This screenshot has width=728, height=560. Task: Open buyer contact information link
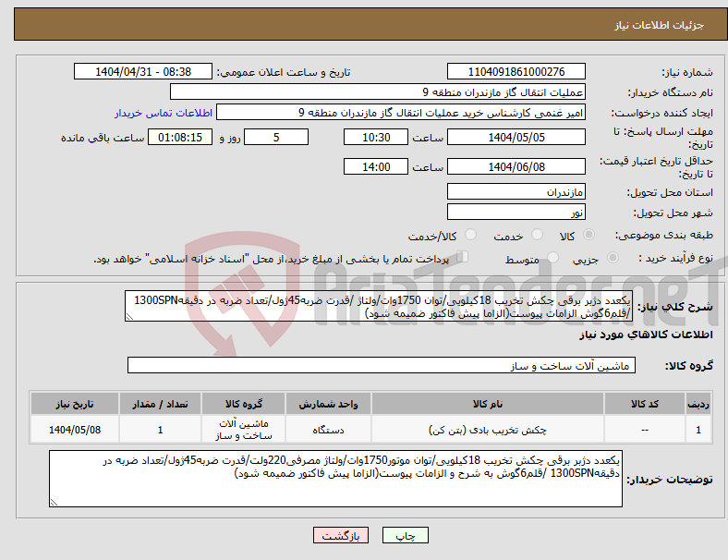(164, 113)
